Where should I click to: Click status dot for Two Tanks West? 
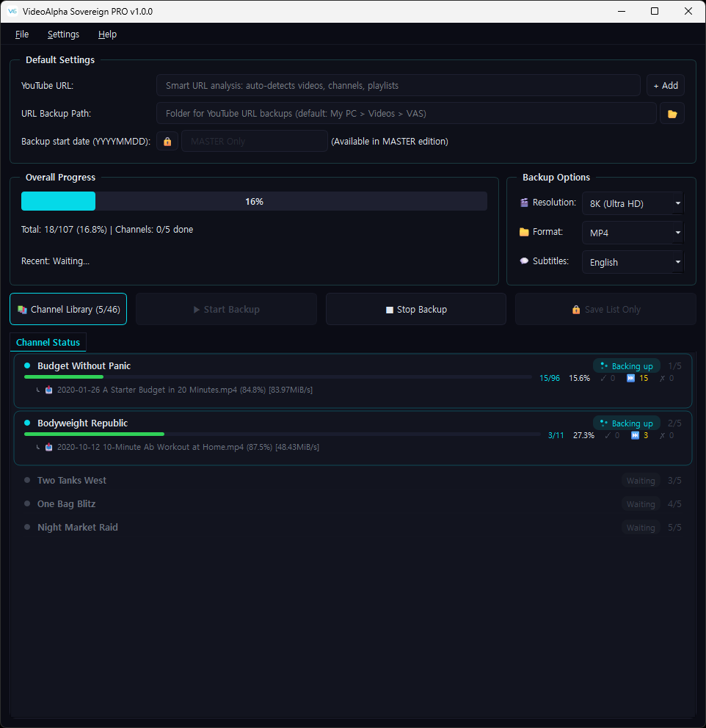click(27, 480)
